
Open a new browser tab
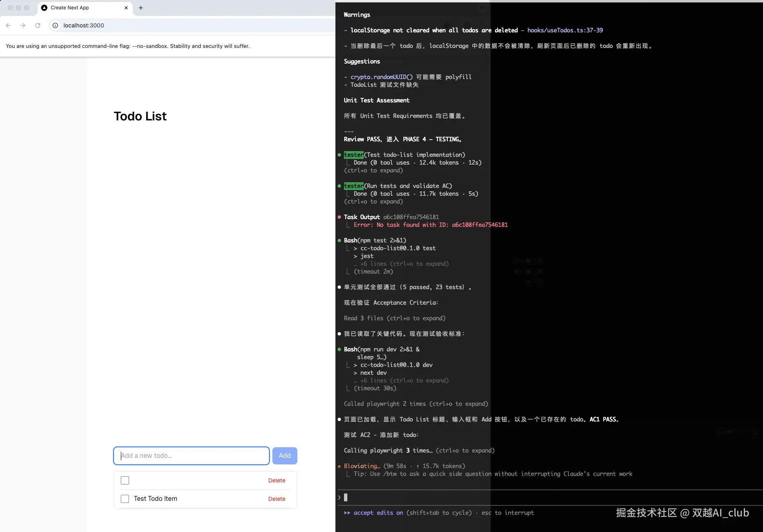coord(141,8)
